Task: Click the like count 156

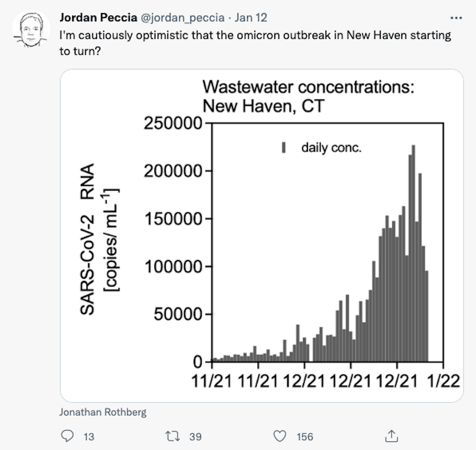Action: (x=305, y=437)
